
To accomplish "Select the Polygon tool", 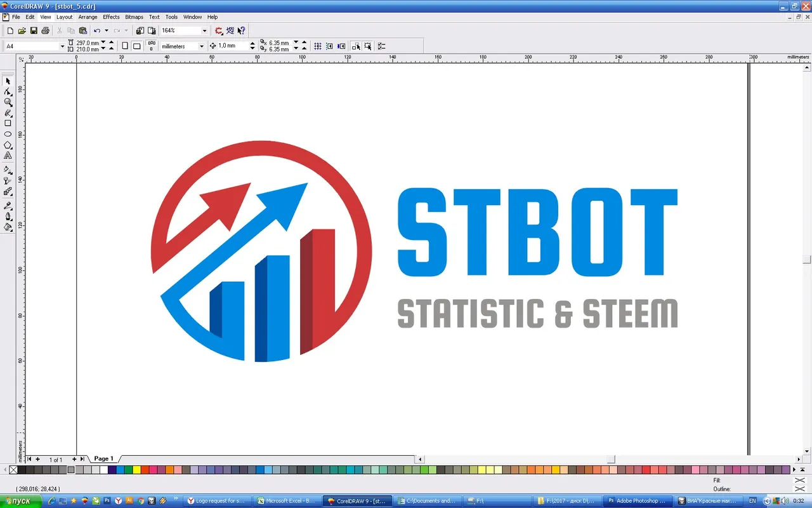I will click(8, 145).
